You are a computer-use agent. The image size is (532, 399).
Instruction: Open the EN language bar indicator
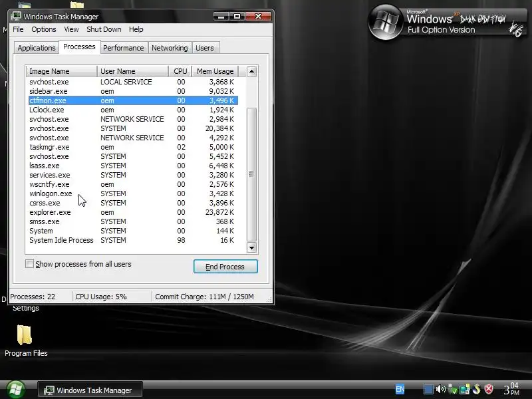click(400, 390)
